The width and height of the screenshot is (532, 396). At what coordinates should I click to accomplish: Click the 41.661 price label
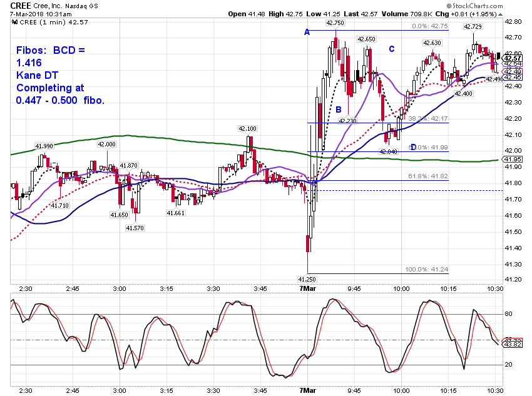click(175, 213)
